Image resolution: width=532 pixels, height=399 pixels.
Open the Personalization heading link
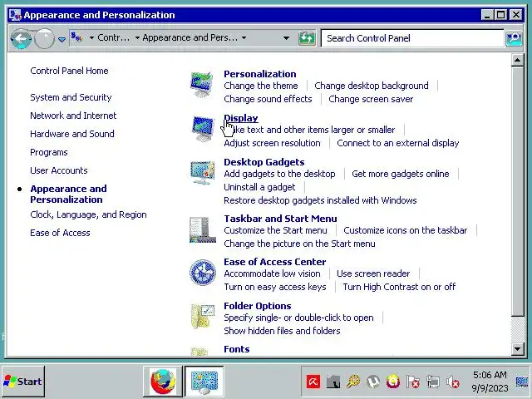point(260,74)
